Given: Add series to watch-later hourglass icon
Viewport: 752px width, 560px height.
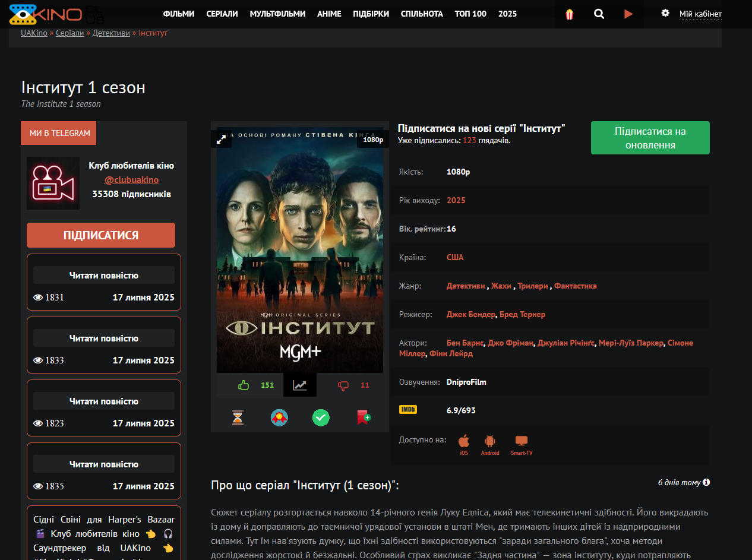Looking at the screenshot, I should [238, 417].
